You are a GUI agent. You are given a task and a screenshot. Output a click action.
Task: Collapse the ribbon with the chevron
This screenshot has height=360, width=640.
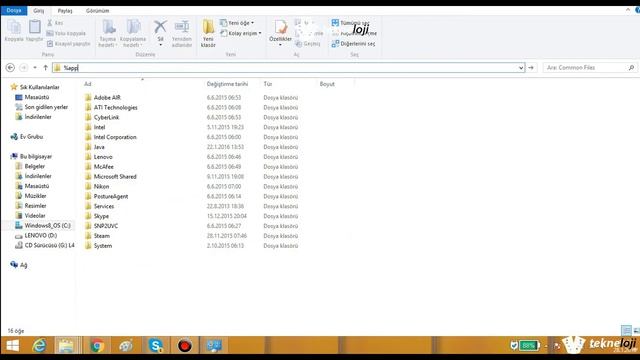point(628,10)
